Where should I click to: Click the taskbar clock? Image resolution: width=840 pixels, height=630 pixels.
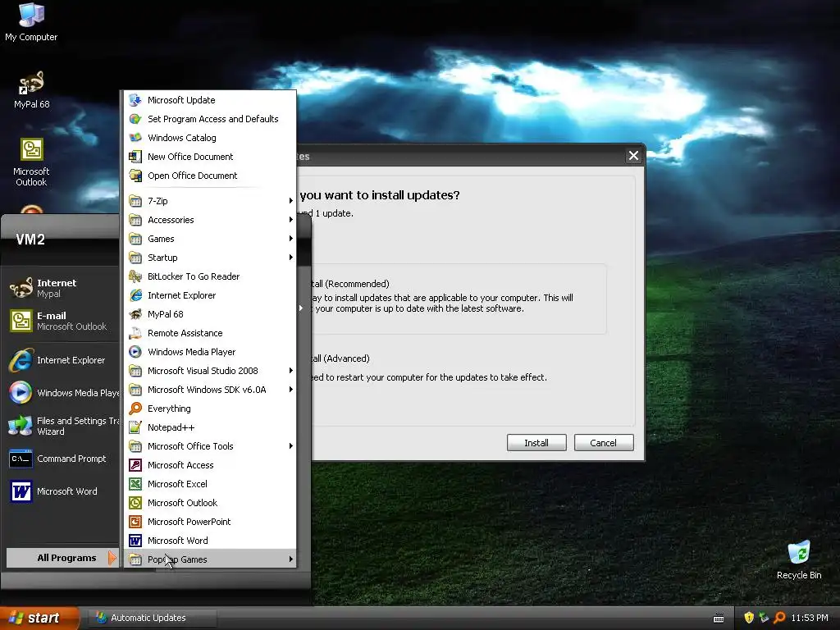click(x=810, y=618)
